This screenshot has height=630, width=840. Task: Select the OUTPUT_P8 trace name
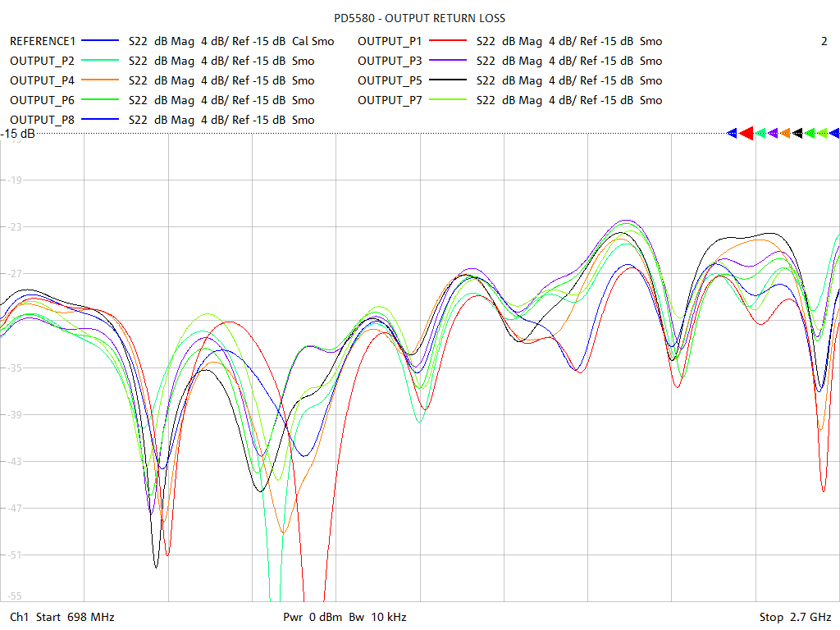[43, 120]
